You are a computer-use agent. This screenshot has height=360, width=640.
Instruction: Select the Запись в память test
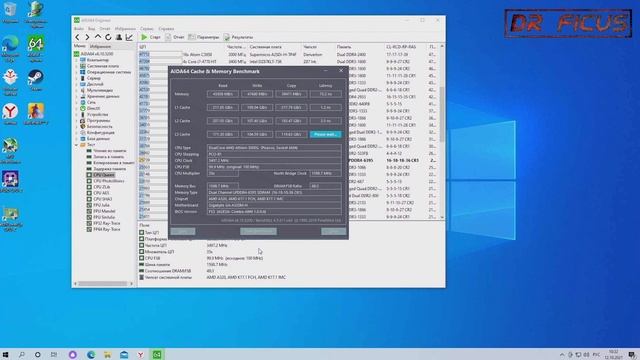109,157
